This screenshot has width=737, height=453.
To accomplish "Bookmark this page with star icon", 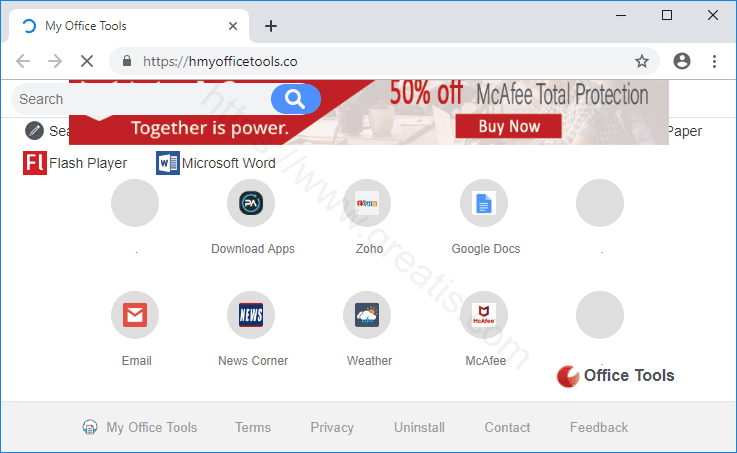I will [x=642, y=61].
